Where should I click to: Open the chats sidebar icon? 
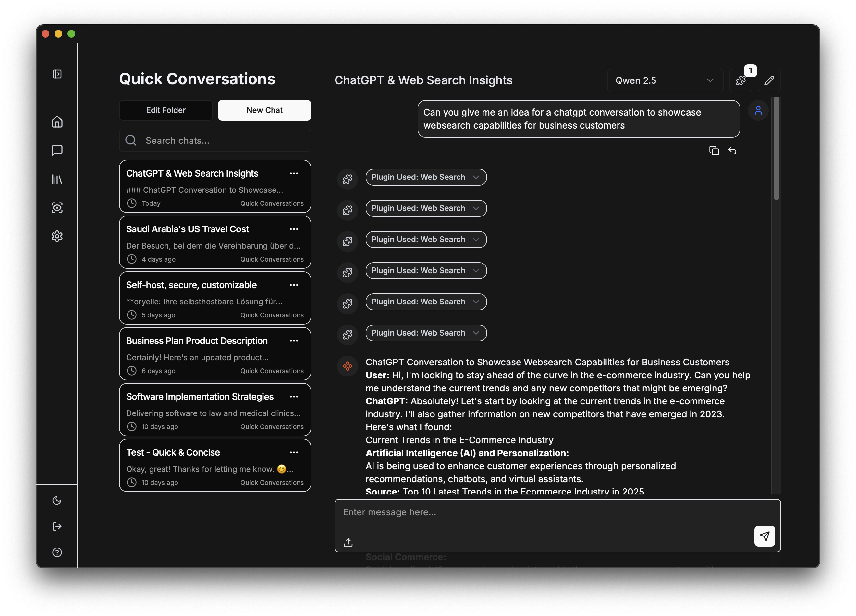[57, 150]
